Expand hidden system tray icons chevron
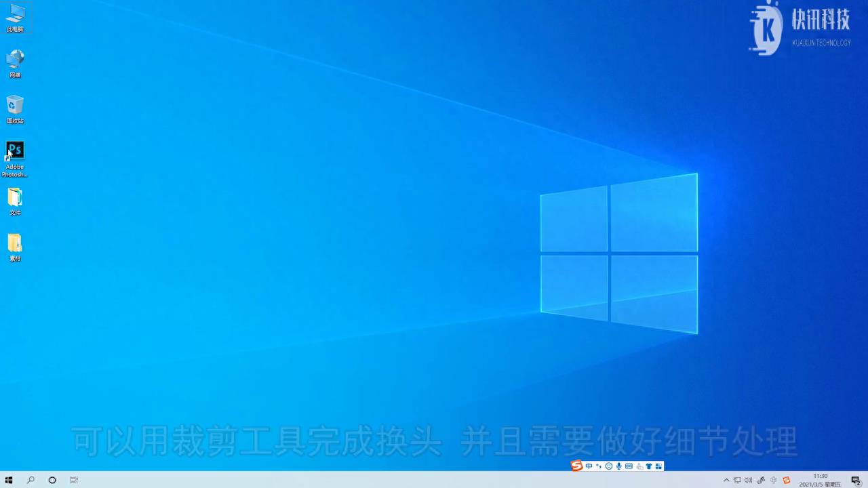Viewport: 868px width, 488px height. [x=726, y=480]
